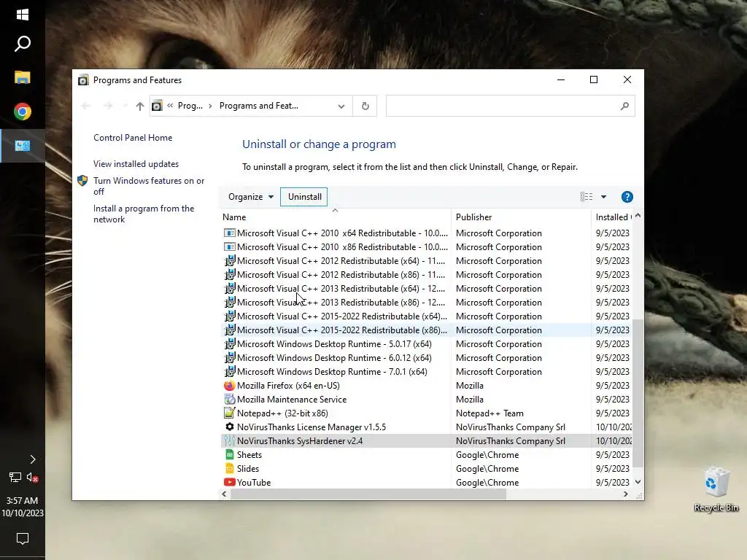Click the Forward navigation arrow
The width and height of the screenshot is (747, 560).
pyautogui.click(x=108, y=106)
